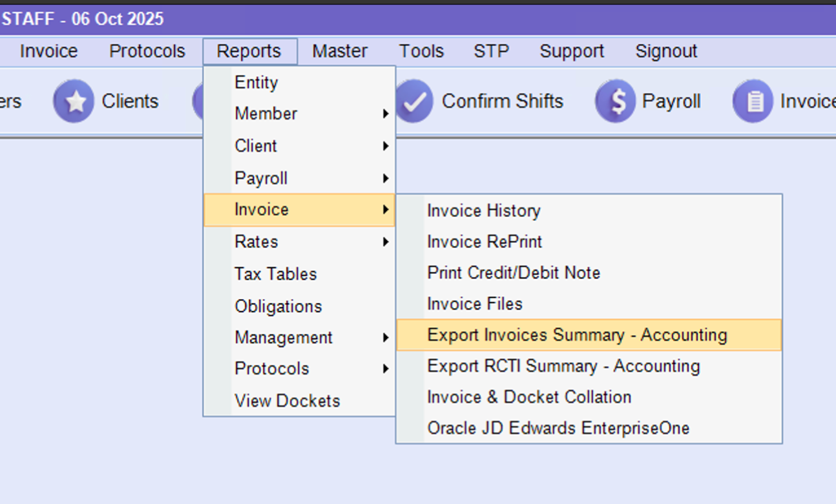This screenshot has height=504, width=836.
Task: Open the STP menu
Action: [491, 51]
